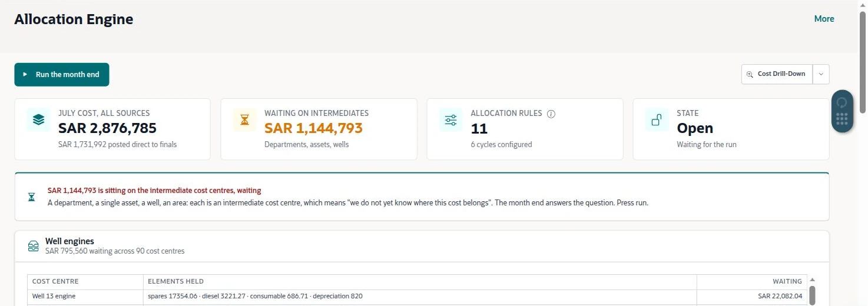Click the table's scroll up arrow
This screenshot has height=306, width=868.
tap(813, 280)
